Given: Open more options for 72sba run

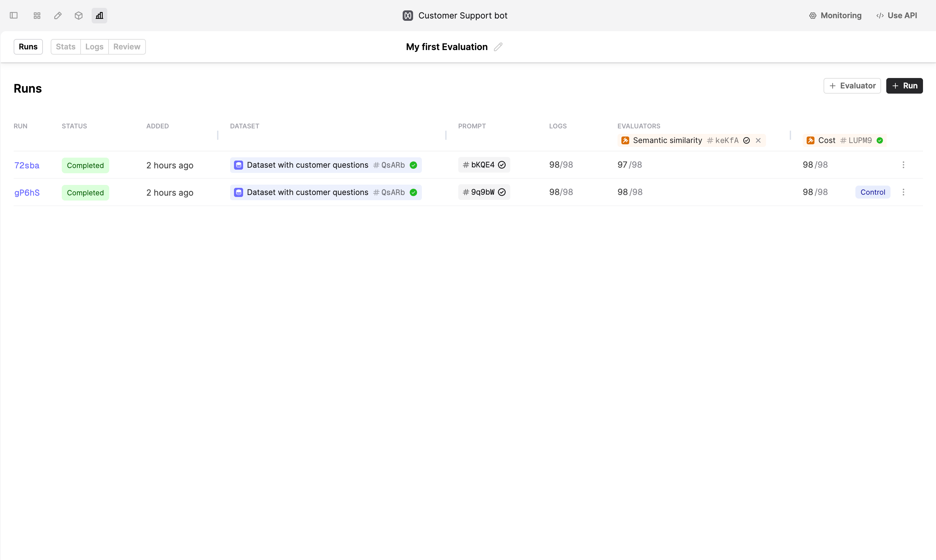Looking at the screenshot, I should (903, 164).
